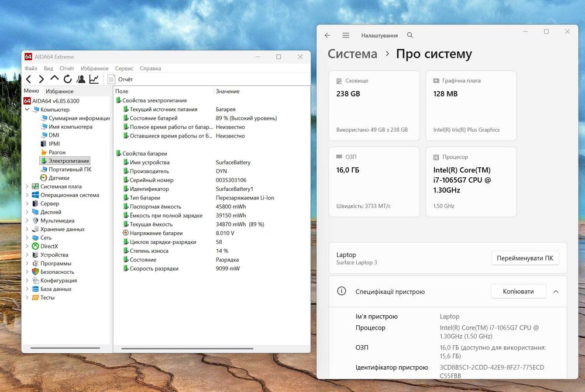Expand the Мультимедиа node
Screen dimensions: 585x392
tap(27, 221)
